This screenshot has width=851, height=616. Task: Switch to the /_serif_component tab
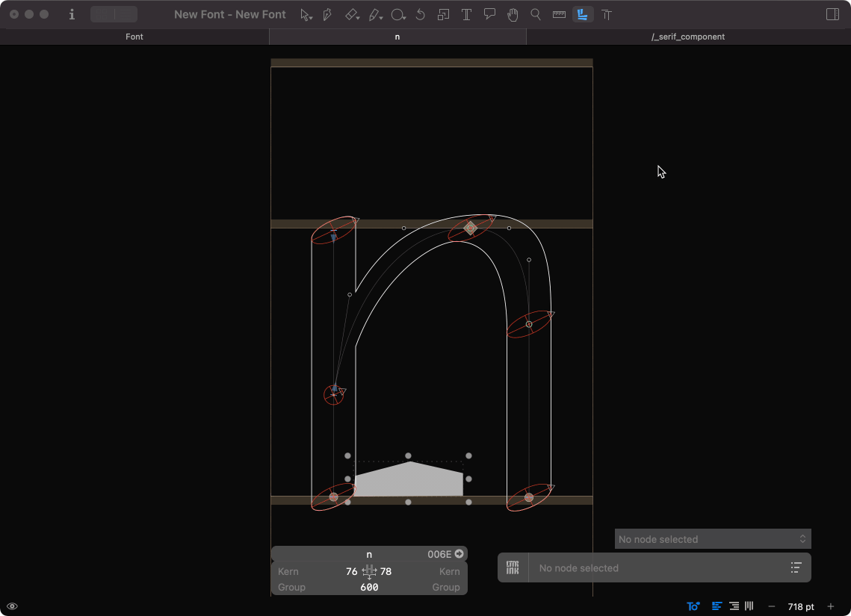click(x=687, y=37)
